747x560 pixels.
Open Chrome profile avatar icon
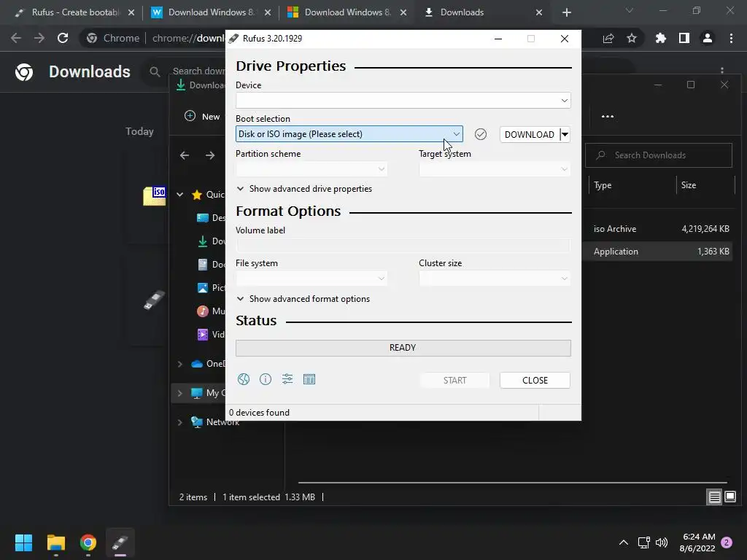point(708,38)
